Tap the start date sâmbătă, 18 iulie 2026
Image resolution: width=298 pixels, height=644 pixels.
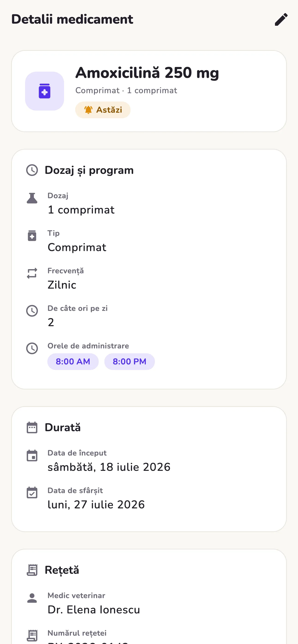tap(109, 467)
